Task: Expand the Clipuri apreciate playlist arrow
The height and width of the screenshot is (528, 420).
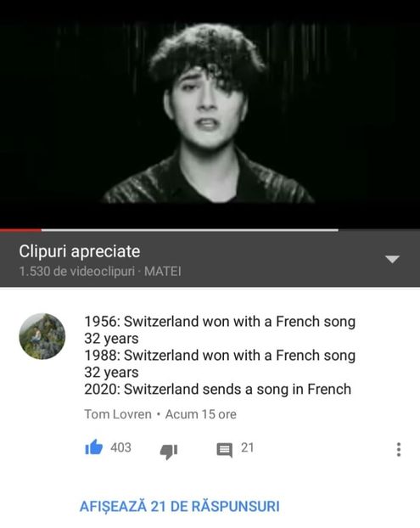Action: 392,259
